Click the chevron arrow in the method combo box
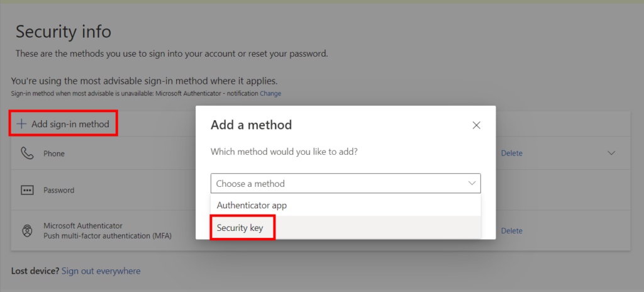The image size is (644, 292). click(472, 183)
